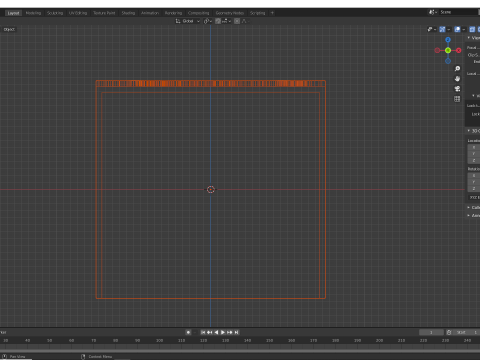Open the Rendering workspace tab
Image resolution: width=480 pixels, height=360 pixels.
click(x=173, y=13)
